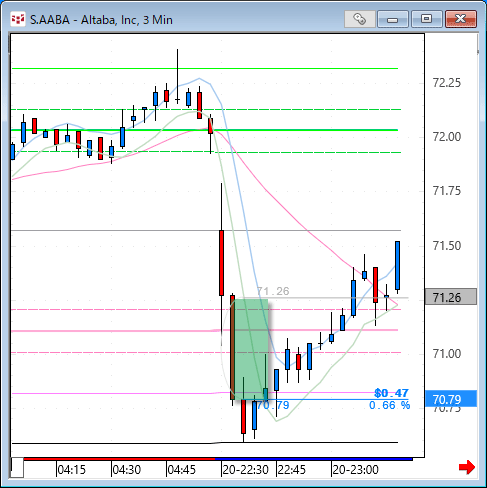Click the red session bar above time axis
The height and width of the screenshot is (488, 487).
click(119, 459)
